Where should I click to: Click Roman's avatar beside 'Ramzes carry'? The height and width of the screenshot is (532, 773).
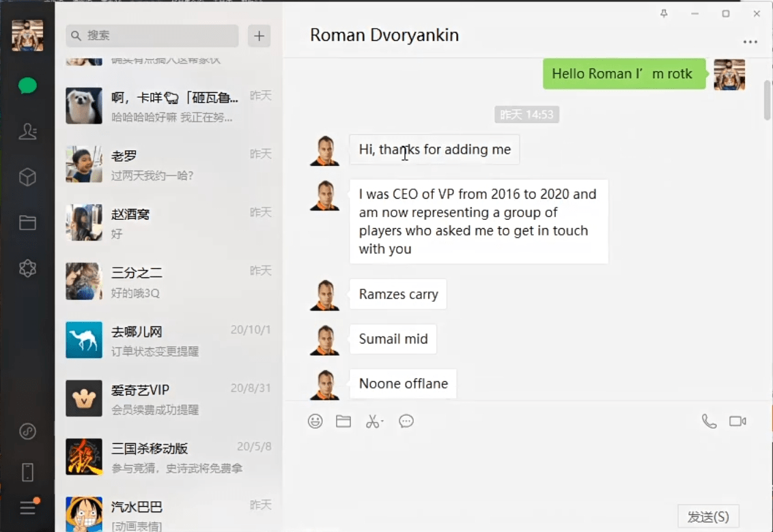click(324, 295)
